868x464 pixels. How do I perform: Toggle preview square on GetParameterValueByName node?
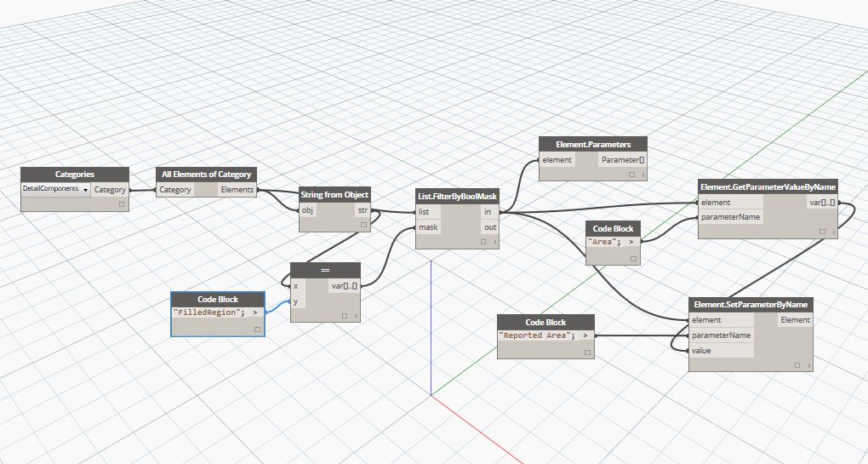(x=822, y=232)
